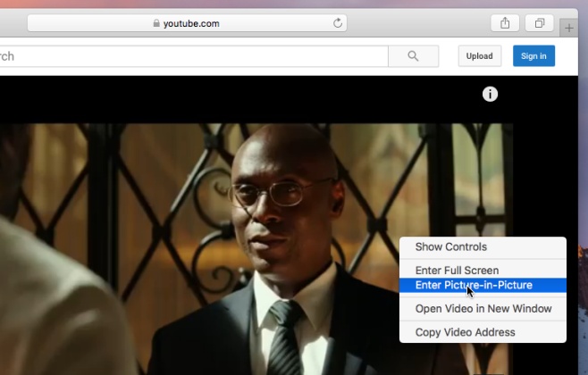
Task: Choose Copy Video Address menu item
Action: tap(483, 332)
